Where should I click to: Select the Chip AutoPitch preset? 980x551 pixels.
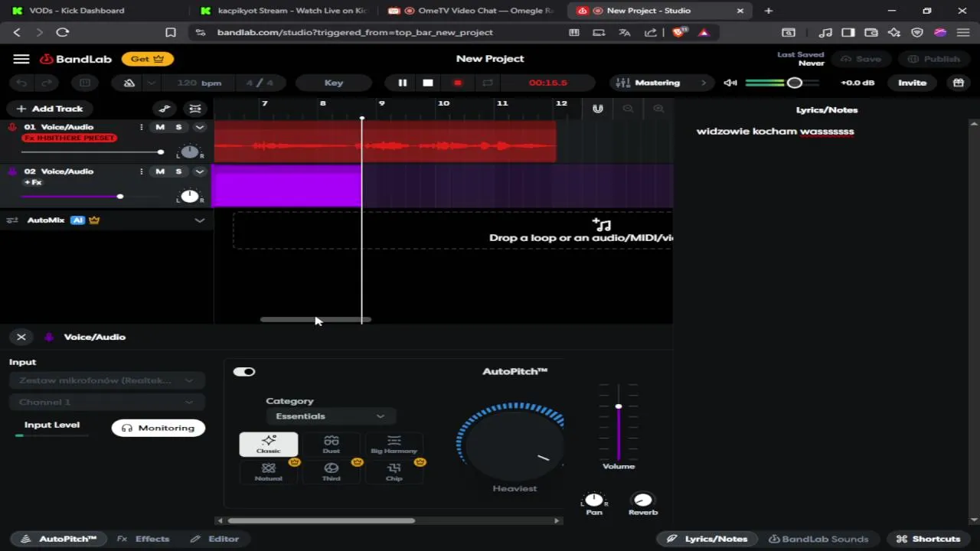(x=394, y=471)
